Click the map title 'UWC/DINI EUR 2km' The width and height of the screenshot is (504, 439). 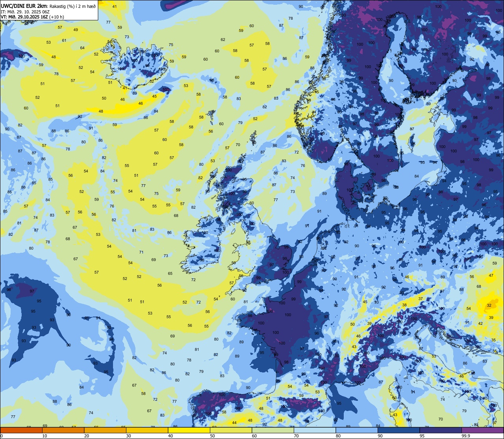pos(24,6)
